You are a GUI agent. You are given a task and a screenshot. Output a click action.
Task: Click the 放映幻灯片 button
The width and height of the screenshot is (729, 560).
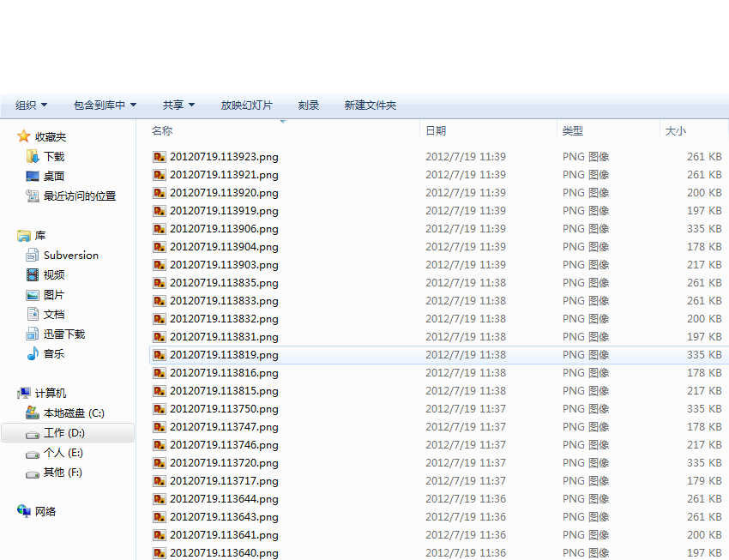click(x=246, y=105)
